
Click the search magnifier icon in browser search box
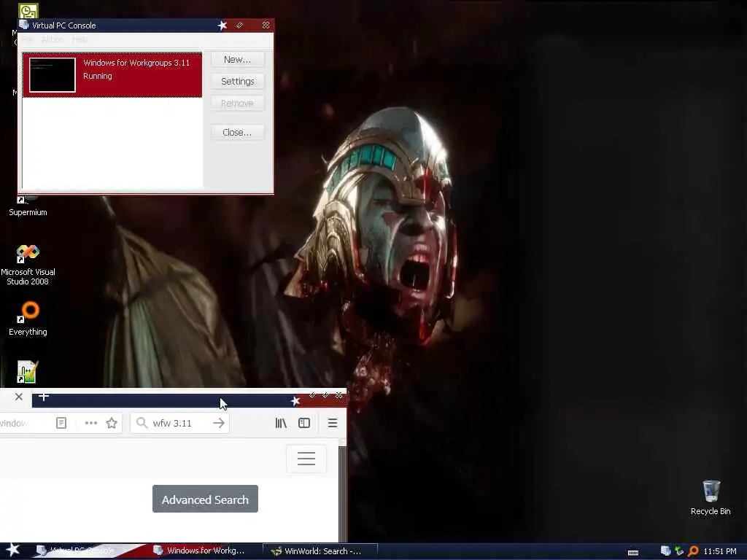[141, 423]
